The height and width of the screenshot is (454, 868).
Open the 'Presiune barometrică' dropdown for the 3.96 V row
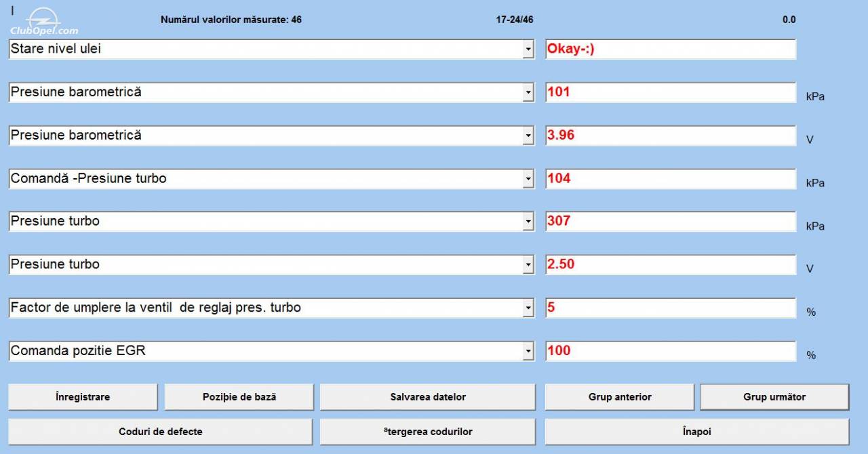[x=528, y=136]
